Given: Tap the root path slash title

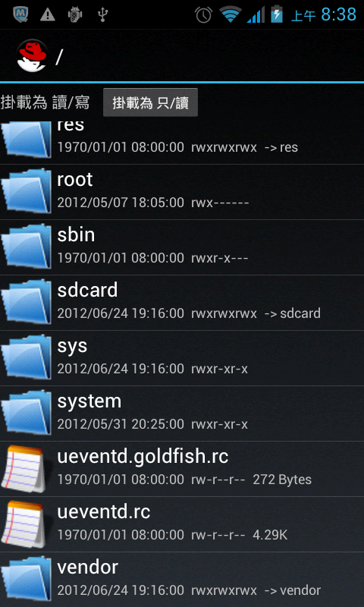Looking at the screenshot, I should 58,57.
